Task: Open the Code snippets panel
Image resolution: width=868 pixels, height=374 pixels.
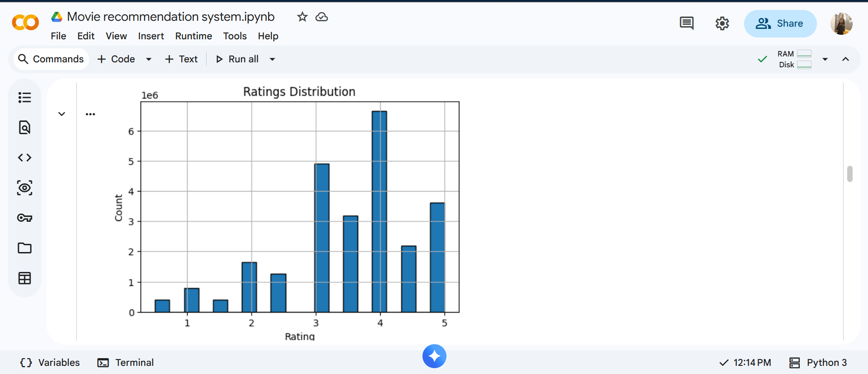Action: (x=24, y=158)
